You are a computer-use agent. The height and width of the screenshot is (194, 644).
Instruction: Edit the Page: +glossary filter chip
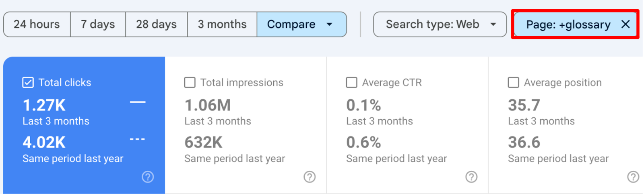[x=568, y=25]
